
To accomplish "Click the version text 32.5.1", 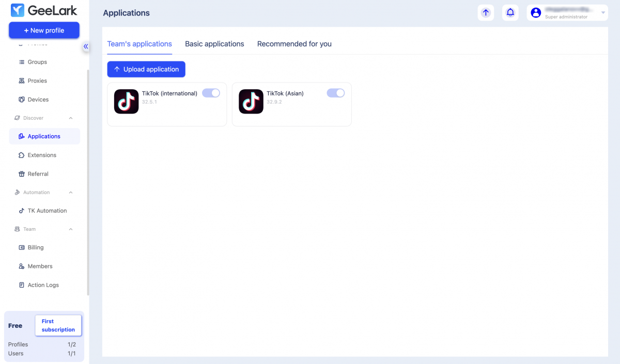I will (x=150, y=102).
